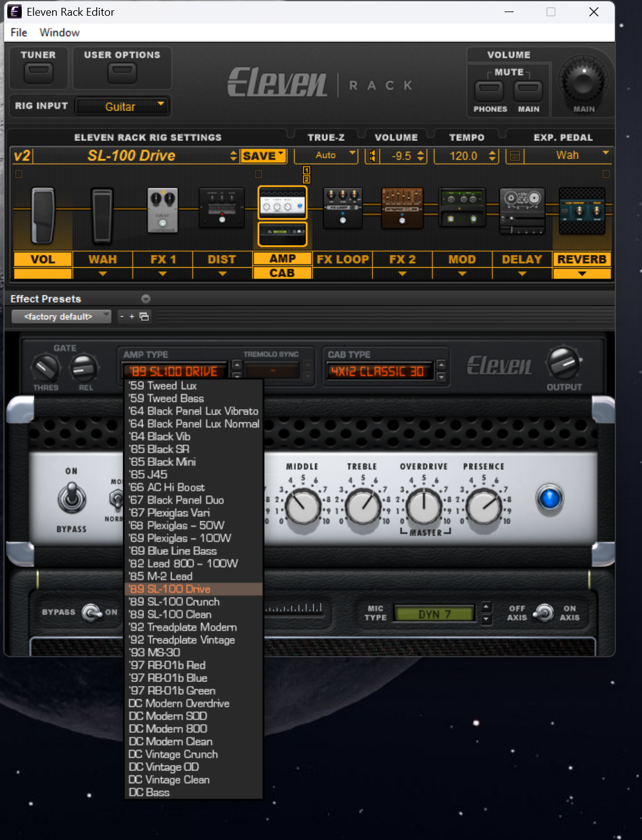This screenshot has width=642, height=840.
Task: Select the reverb unit icon
Action: pyautogui.click(x=581, y=211)
